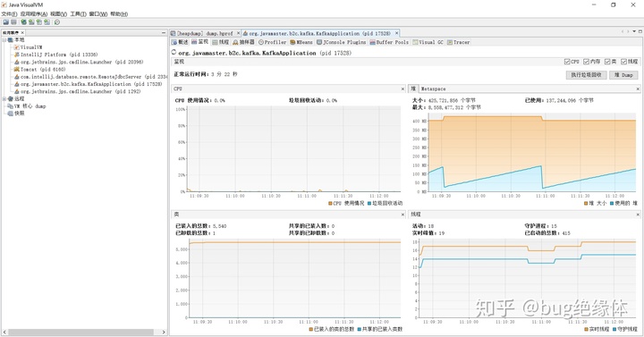Close the 应用程序 side panel tab
The image size is (644, 337).
click(x=22, y=32)
